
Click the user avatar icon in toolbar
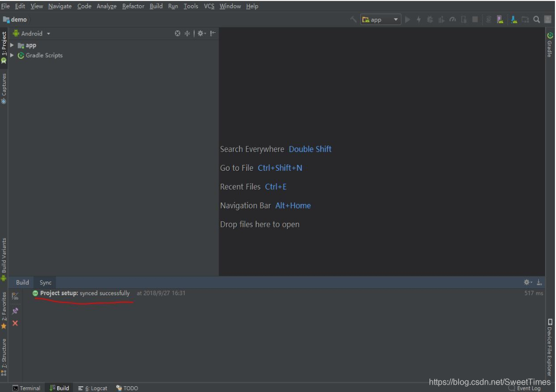click(x=548, y=19)
